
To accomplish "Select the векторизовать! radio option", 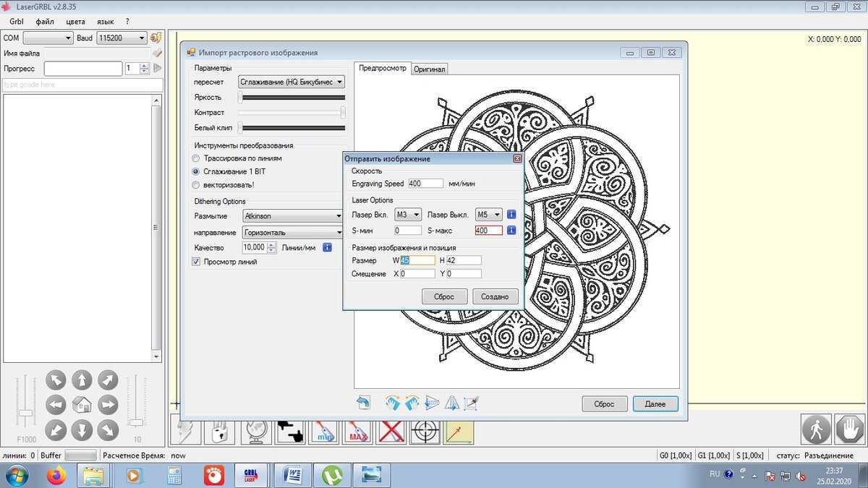I will tap(196, 185).
